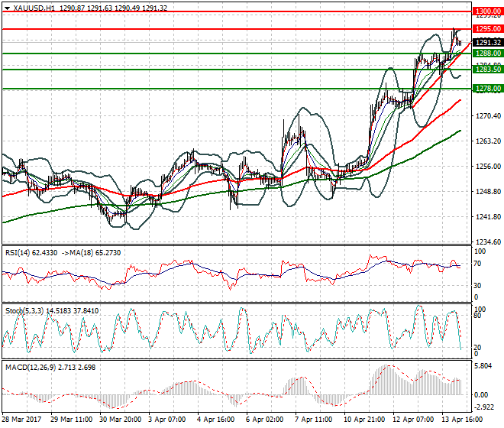The width and height of the screenshot is (504, 428).
Task: Click the Stoch(5,3,3) indicator label
Action: pyautogui.click(x=24, y=311)
